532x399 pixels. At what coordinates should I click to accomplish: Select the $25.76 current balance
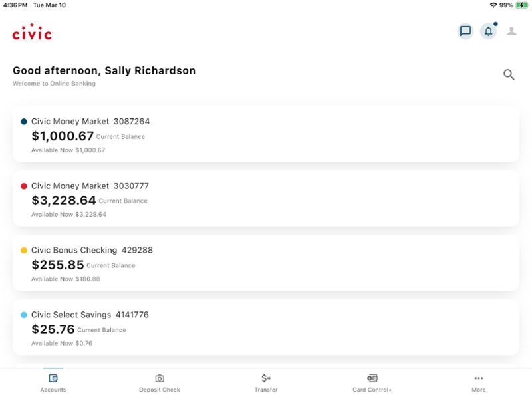(x=53, y=329)
